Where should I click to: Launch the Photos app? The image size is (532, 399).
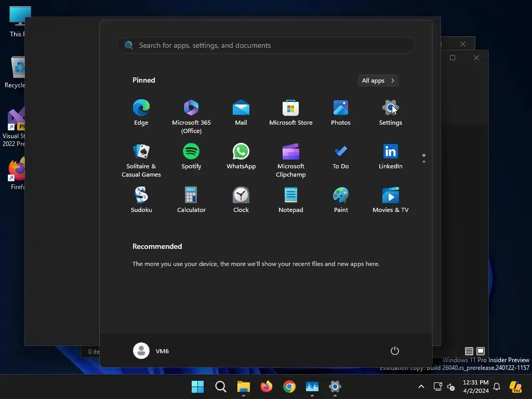click(x=341, y=113)
